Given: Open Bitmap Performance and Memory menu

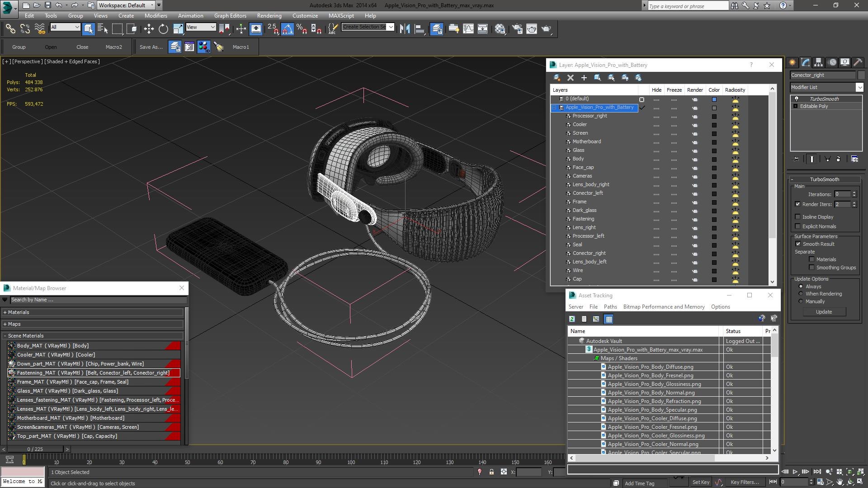Looking at the screenshot, I should click(x=664, y=307).
